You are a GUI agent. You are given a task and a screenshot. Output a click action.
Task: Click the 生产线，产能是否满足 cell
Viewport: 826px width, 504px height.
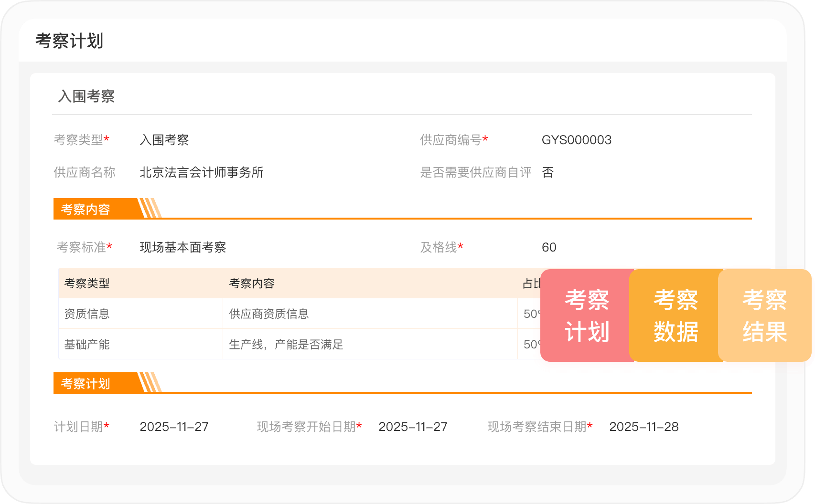[x=286, y=345]
